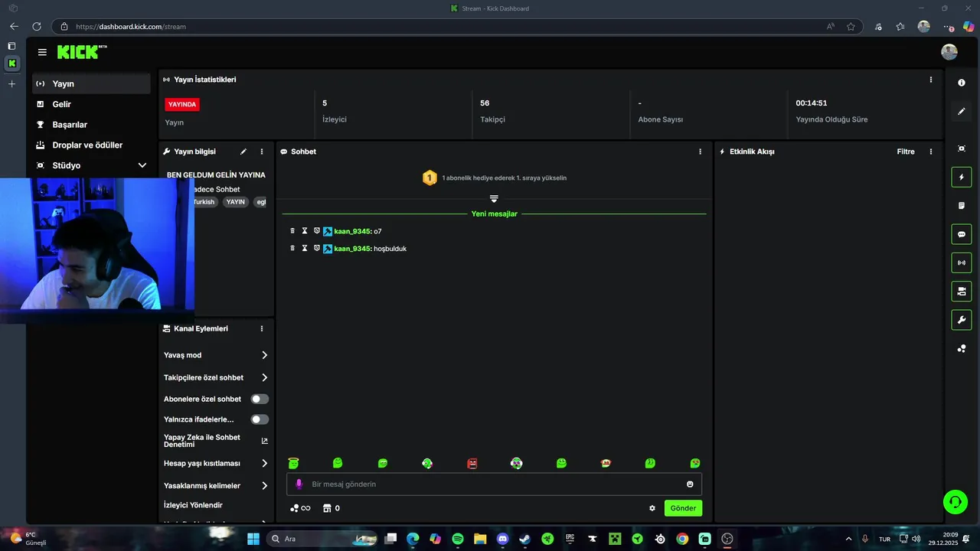Click the focus frame icon in right sidebar
This screenshot has width=980, height=551.
point(962,148)
